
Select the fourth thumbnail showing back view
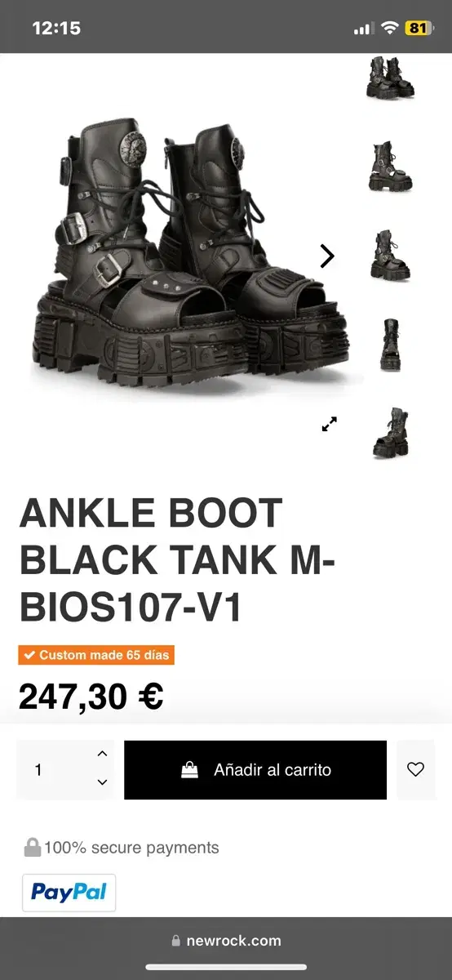(x=390, y=345)
